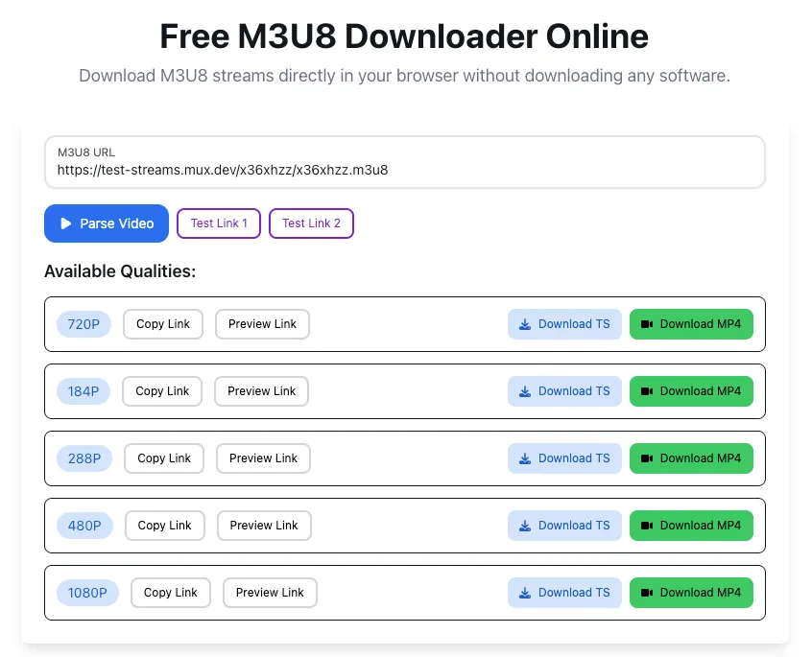The height and width of the screenshot is (657, 812).
Task: Open Test Link 1
Action: 218,223
